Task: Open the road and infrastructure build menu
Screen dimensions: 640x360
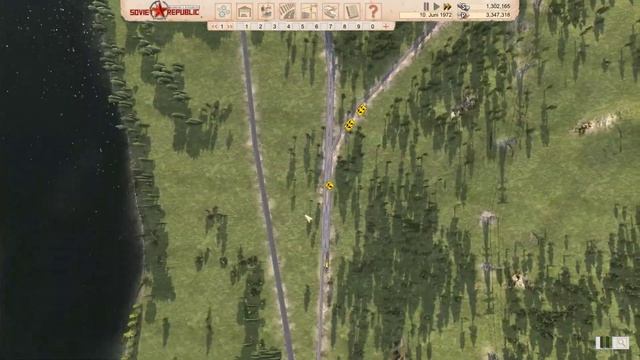Action: click(x=309, y=11)
